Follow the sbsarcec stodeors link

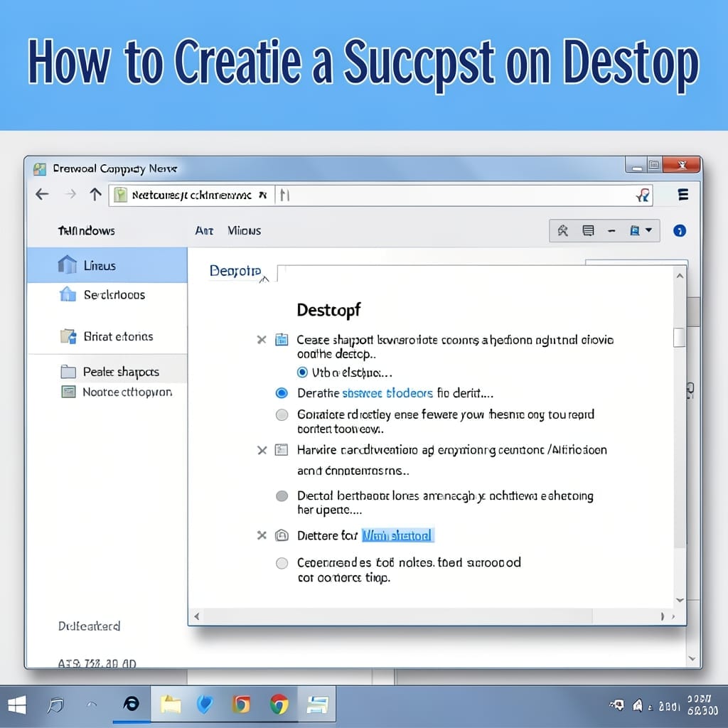pyautogui.click(x=387, y=393)
